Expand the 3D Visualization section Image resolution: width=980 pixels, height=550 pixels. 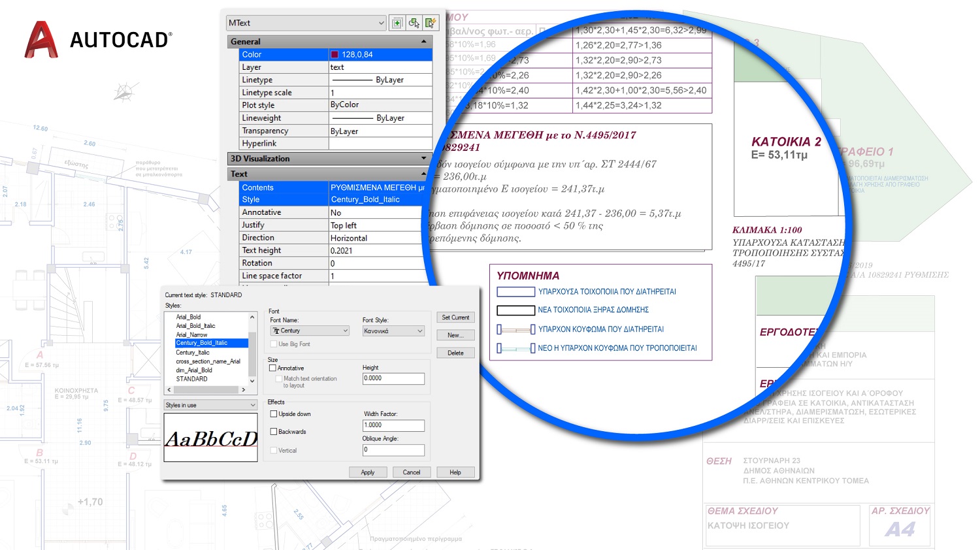pyautogui.click(x=424, y=159)
